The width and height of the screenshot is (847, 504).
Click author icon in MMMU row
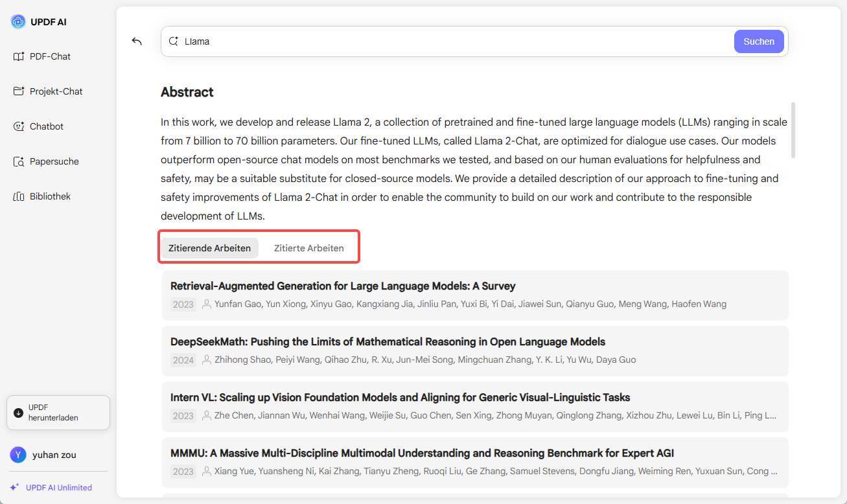[x=207, y=471]
